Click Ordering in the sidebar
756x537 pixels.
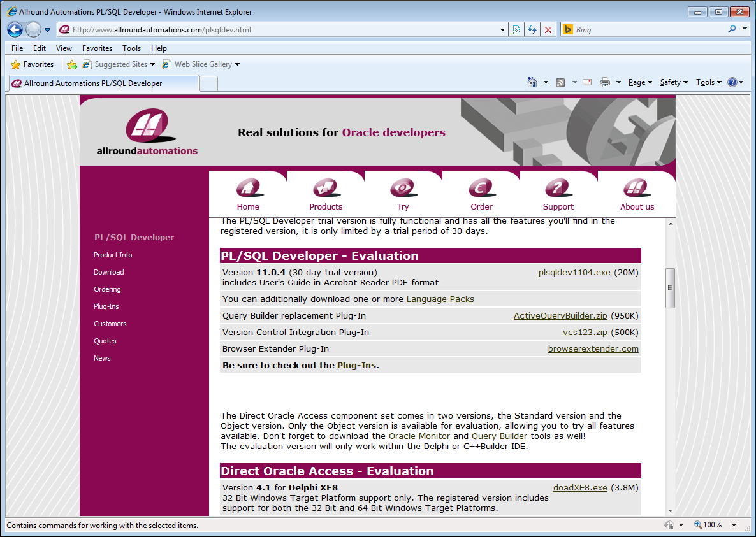(107, 289)
